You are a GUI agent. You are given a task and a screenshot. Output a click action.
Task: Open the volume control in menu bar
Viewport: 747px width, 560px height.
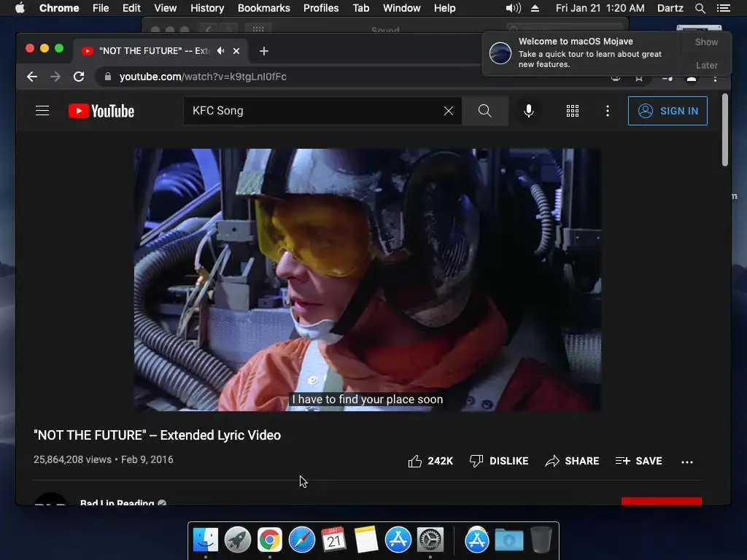[513, 8]
